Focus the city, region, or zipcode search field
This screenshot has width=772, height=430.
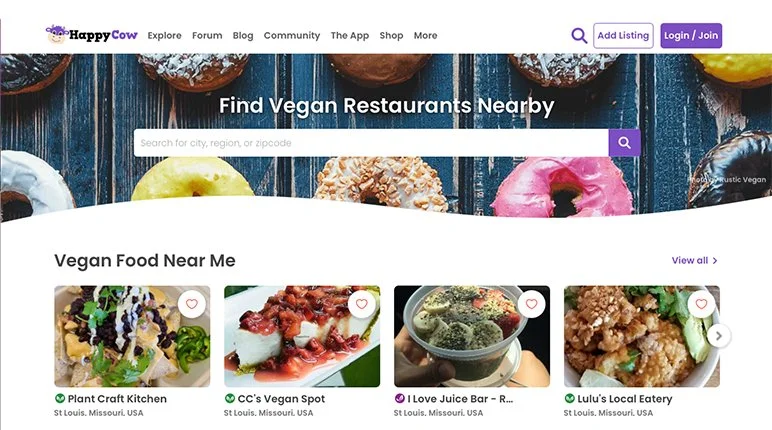point(371,143)
